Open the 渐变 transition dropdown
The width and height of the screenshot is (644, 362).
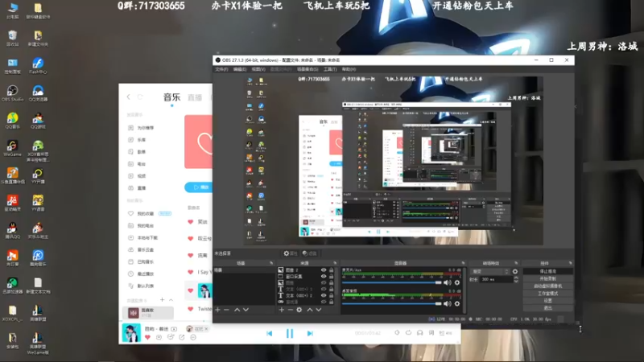point(490,271)
